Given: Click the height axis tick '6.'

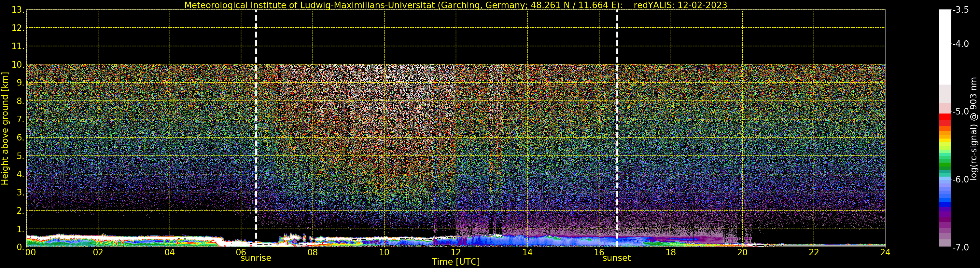Looking at the screenshot, I should [x=20, y=138].
